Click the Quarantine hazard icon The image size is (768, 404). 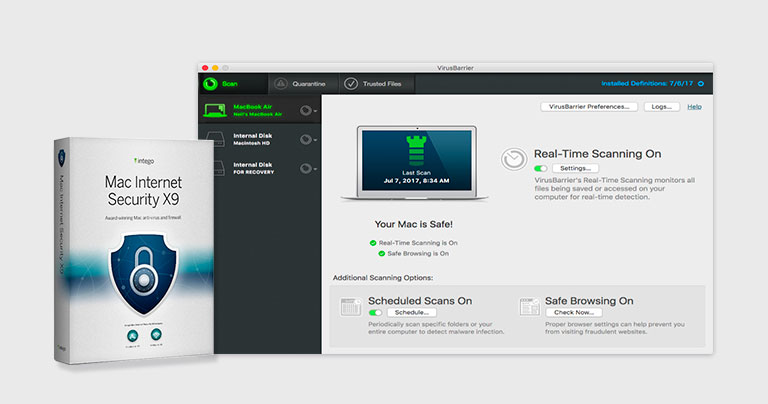point(280,84)
